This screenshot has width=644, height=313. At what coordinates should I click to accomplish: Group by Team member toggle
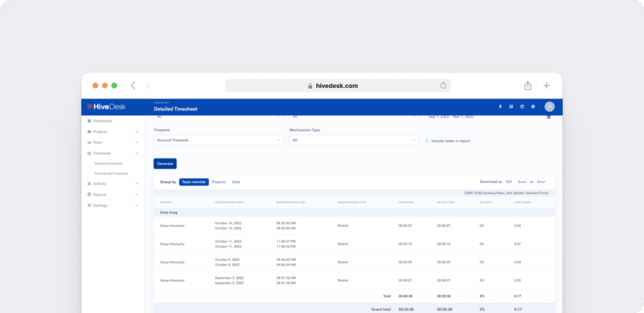point(194,182)
